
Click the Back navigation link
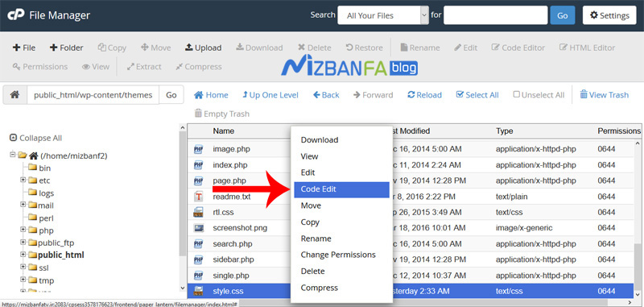pyautogui.click(x=326, y=95)
